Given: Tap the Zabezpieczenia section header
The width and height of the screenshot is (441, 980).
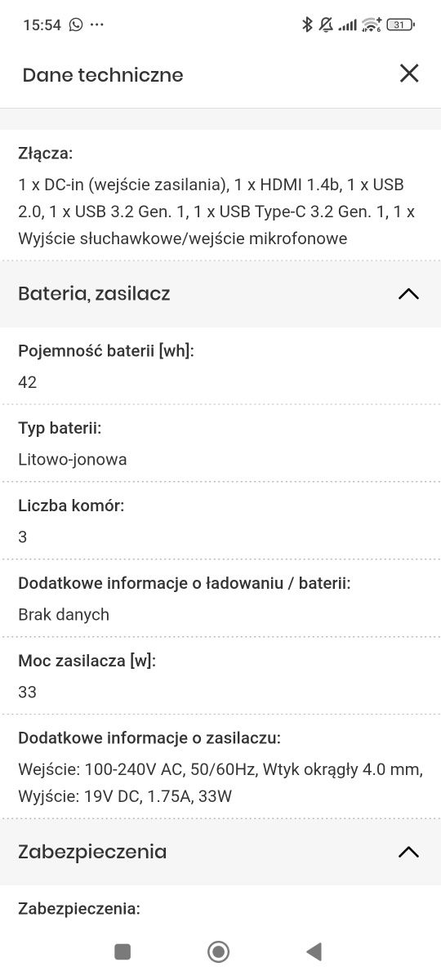Looking at the screenshot, I should click(x=220, y=852).
